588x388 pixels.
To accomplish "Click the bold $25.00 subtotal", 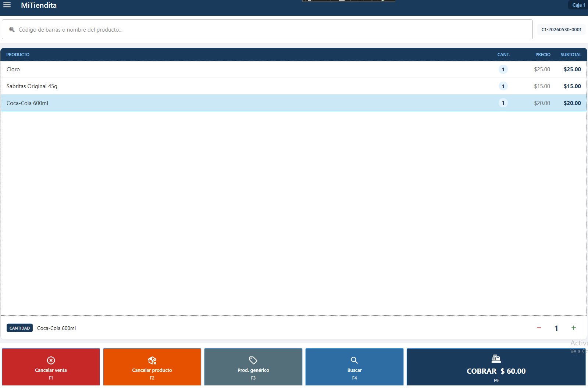I will (572, 69).
